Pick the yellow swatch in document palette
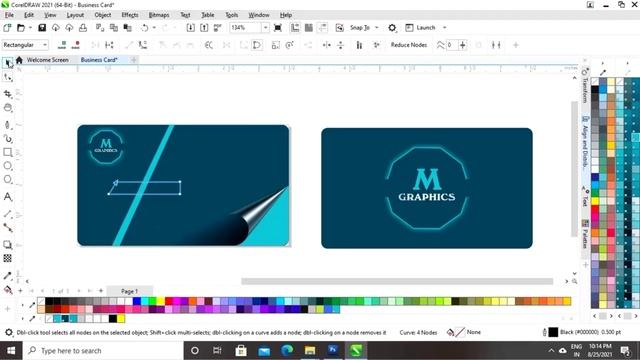The width and height of the screenshot is (640, 360). pyautogui.click(x=121, y=318)
